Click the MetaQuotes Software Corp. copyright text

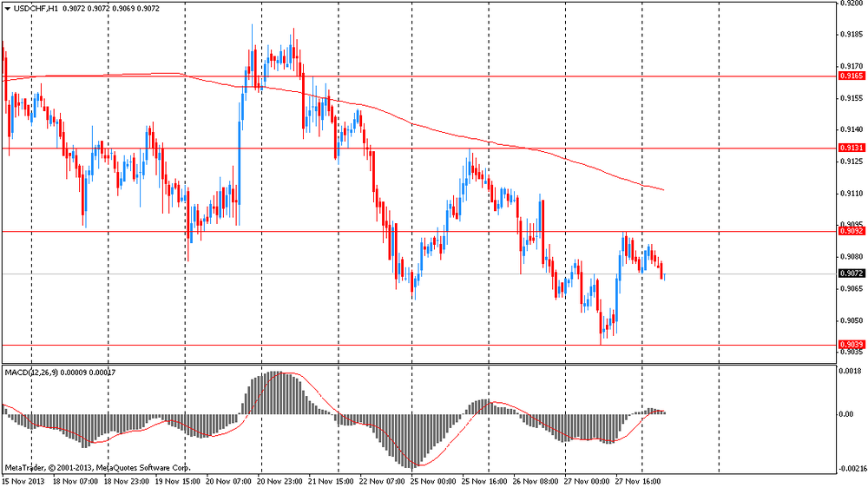pyautogui.click(x=97, y=467)
